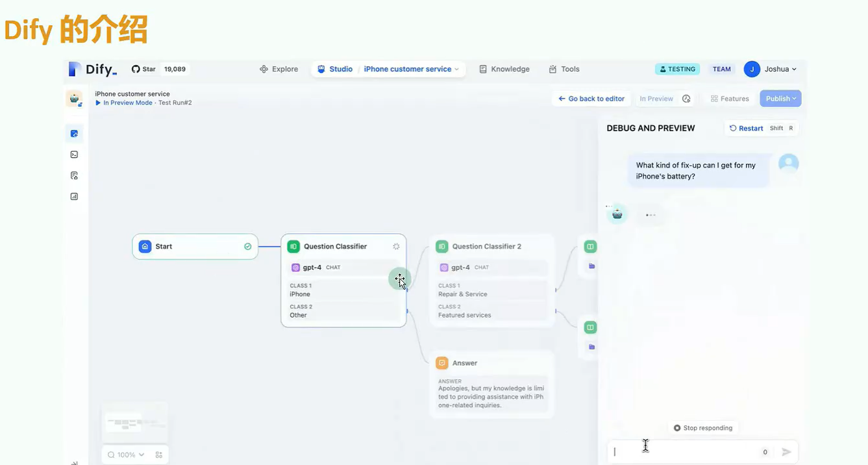This screenshot has width=868, height=465.
Task: Click gpt-4 model in Question Classifier 2
Action: click(492, 267)
